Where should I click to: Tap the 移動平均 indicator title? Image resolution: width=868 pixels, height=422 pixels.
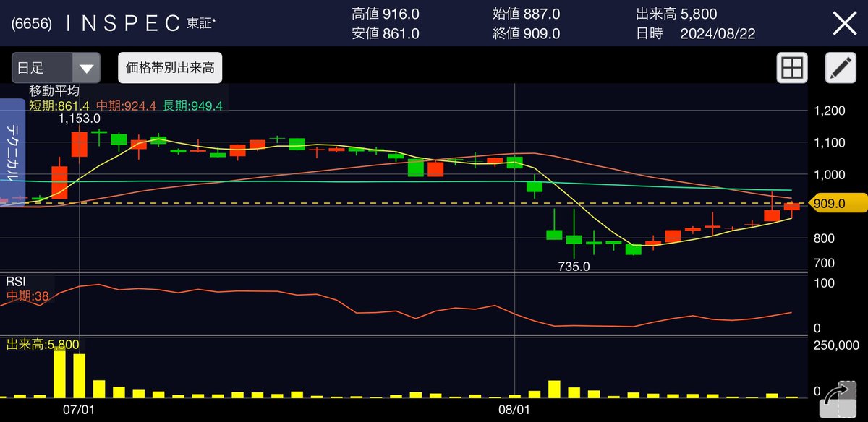(x=54, y=92)
